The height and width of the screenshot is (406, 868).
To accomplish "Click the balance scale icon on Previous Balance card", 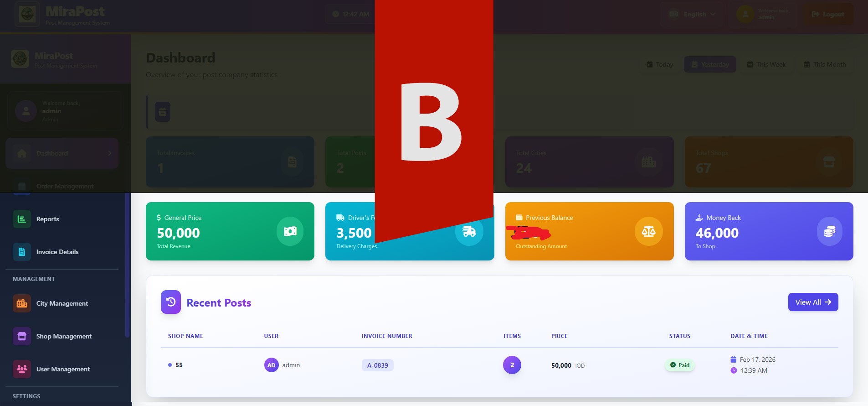I will click(648, 231).
